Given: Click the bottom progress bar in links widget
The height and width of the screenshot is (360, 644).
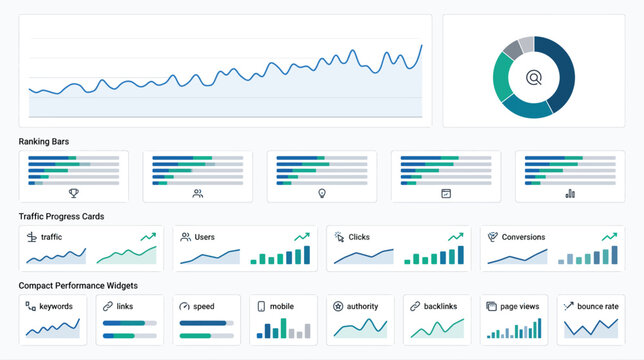Looking at the screenshot, I should (130, 336).
